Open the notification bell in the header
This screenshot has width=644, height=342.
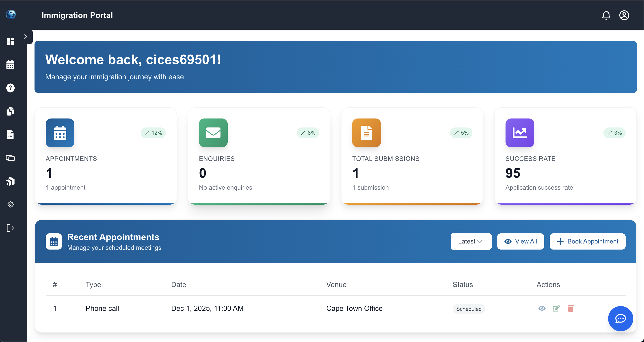(x=607, y=15)
